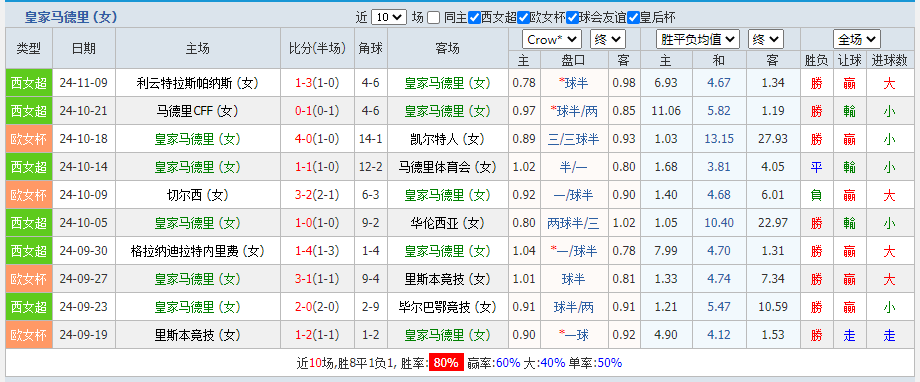Open 凯尔特人 (女) team link
Screen dimensions: 920x382
point(448,139)
